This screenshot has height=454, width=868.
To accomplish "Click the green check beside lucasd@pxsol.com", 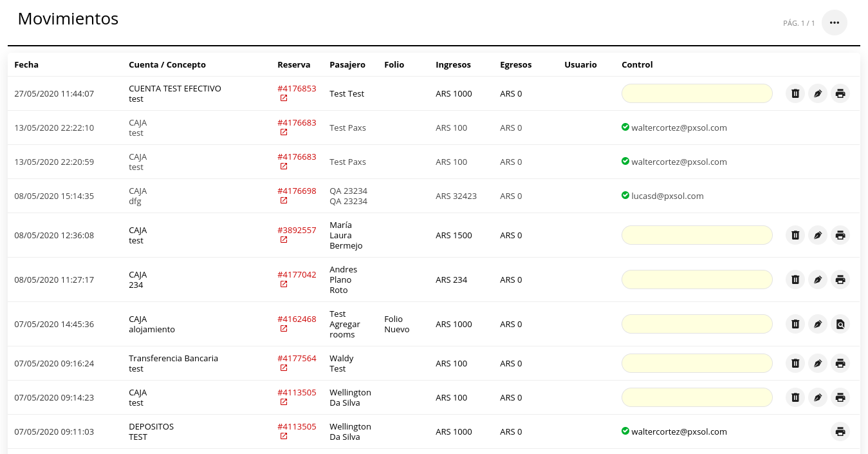I will coord(625,195).
